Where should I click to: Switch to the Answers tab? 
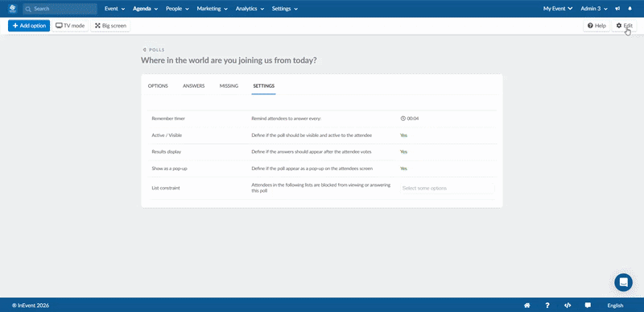tap(193, 86)
